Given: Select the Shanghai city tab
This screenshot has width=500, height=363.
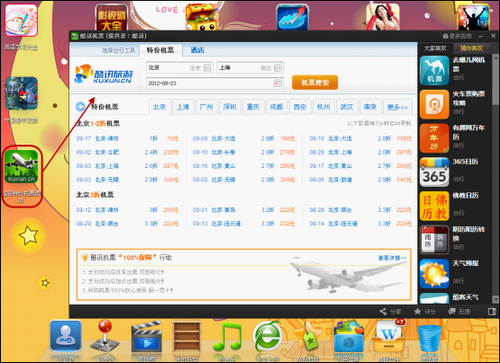Looking at the screenshot, I should coord(183,107).
